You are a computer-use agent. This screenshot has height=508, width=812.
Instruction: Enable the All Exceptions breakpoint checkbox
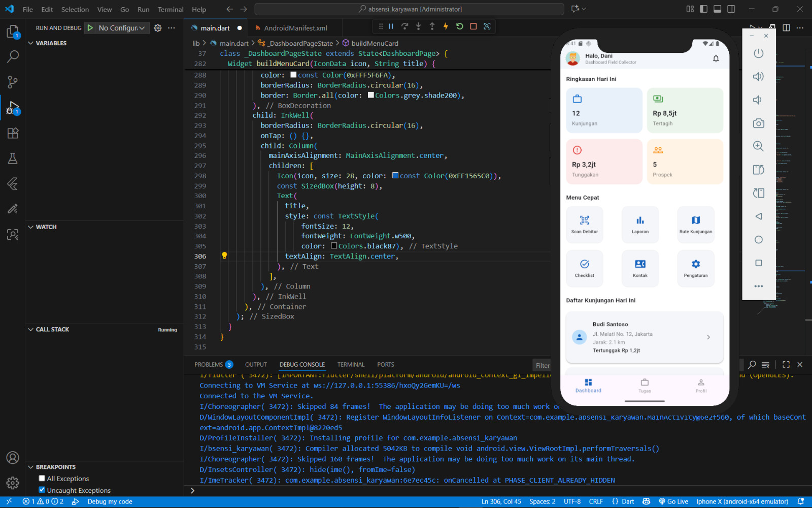(x=42, y=479)
